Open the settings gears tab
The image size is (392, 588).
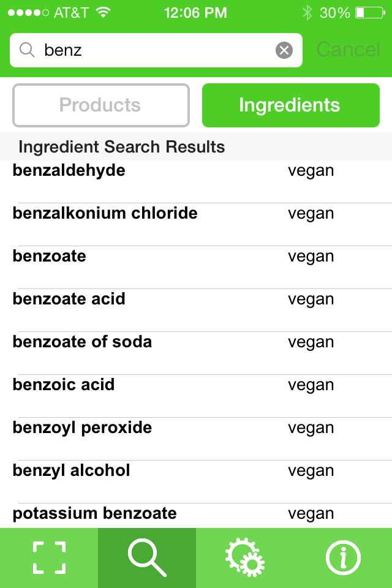click(245, 557)
